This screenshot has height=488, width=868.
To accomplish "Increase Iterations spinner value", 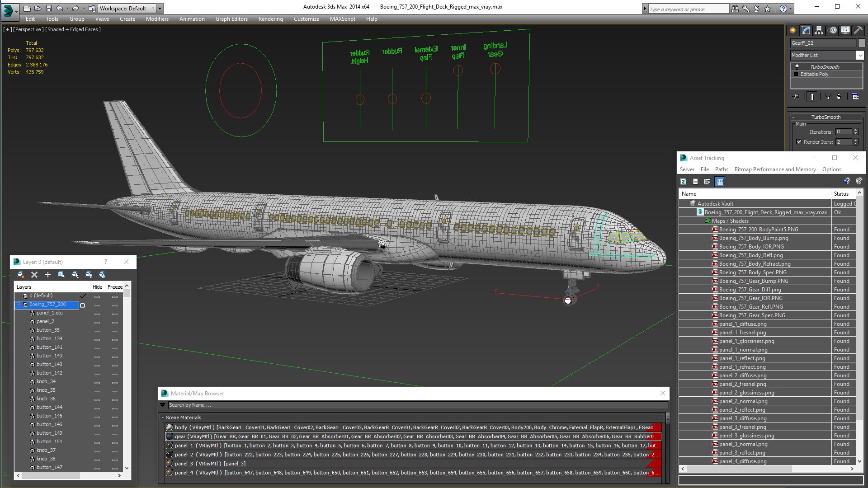I will (855, 130).
